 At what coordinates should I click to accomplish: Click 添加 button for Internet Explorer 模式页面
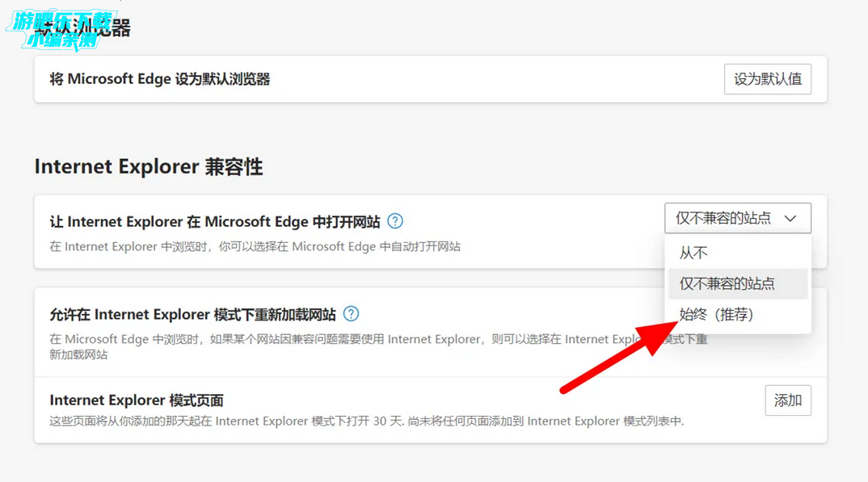click(788, 400)
